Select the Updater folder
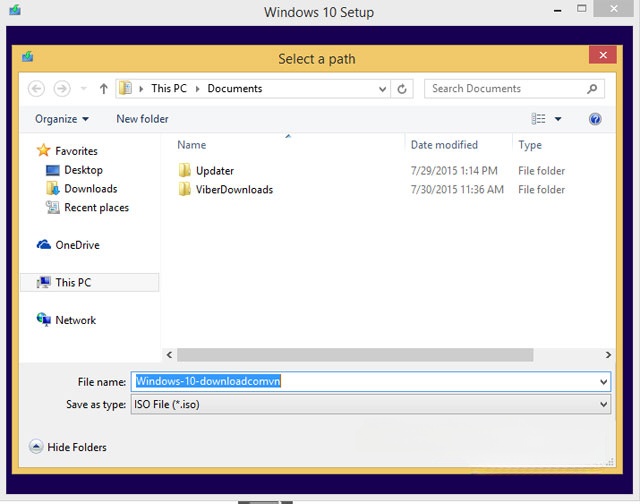 (215, 171)
